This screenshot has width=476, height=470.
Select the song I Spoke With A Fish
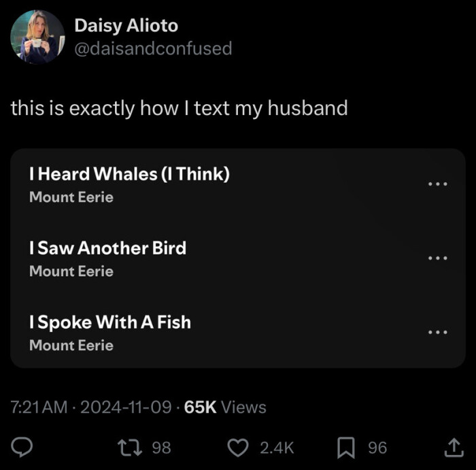click(110, 322)
